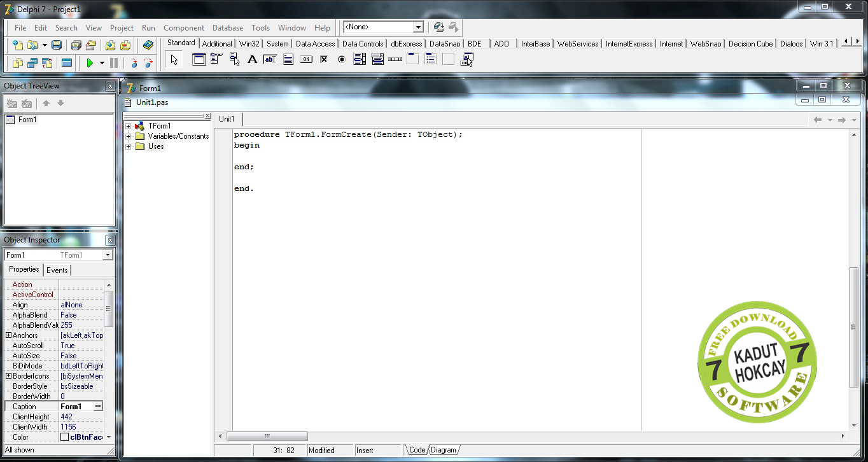
Task: Open the Component menu
Action: pyautogui.click(x=184, y=28)
